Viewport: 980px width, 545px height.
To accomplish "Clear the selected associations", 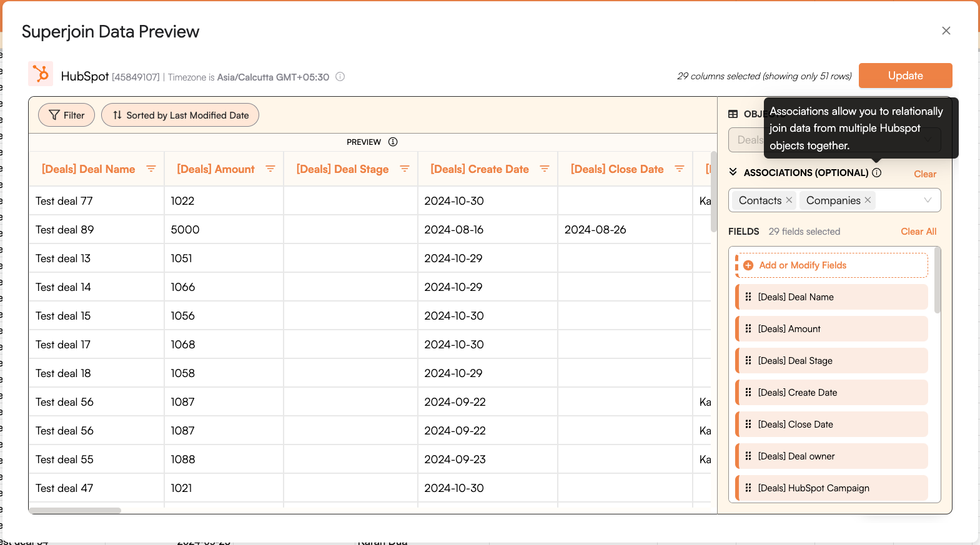I will click(x=925, y=174).
